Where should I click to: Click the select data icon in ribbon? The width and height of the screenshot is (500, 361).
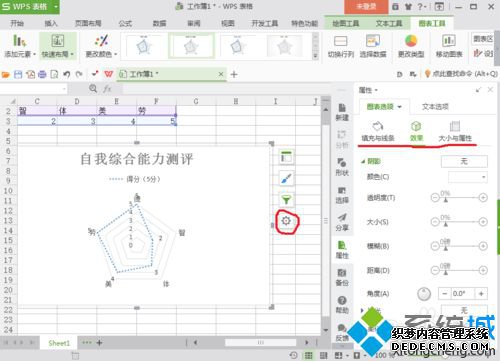tap(373, 42)
